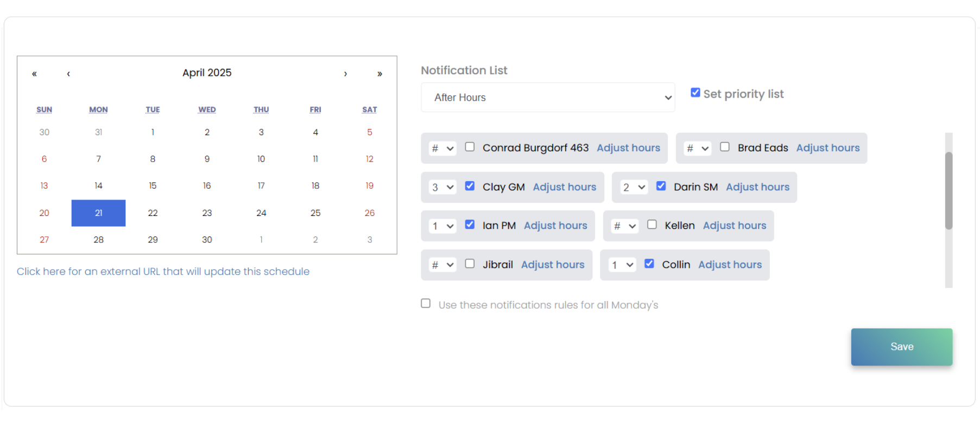980x422 pixels.
Task: Advance to next month arrow
Action: [x=345, y=74]
